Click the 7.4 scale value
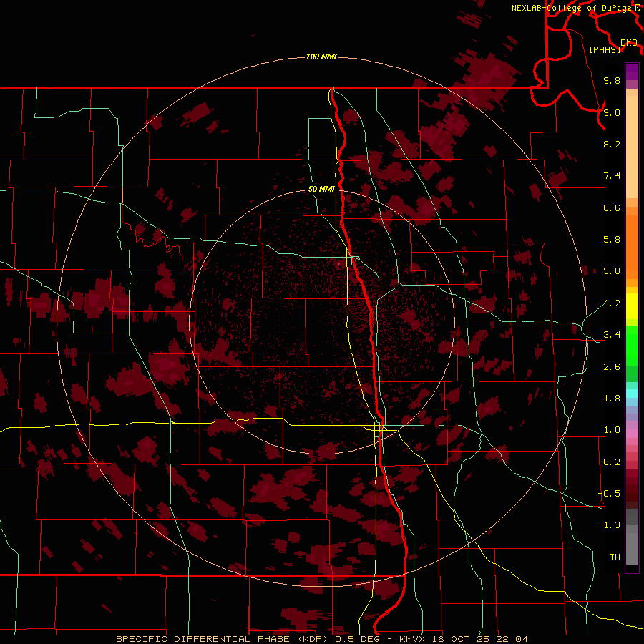The width and height of the screenshot is (644, 644). pos(612,176)
